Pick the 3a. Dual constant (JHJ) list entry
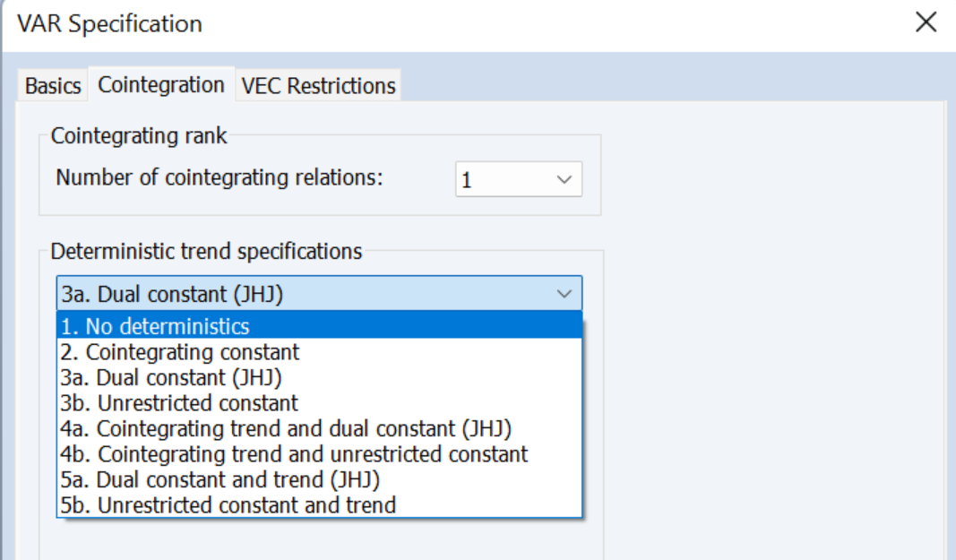The image size is (956, 560). point(319,377)
